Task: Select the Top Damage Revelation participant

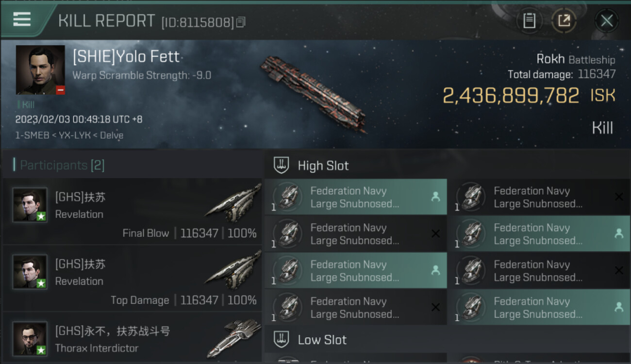Action: tap(132, 279)
